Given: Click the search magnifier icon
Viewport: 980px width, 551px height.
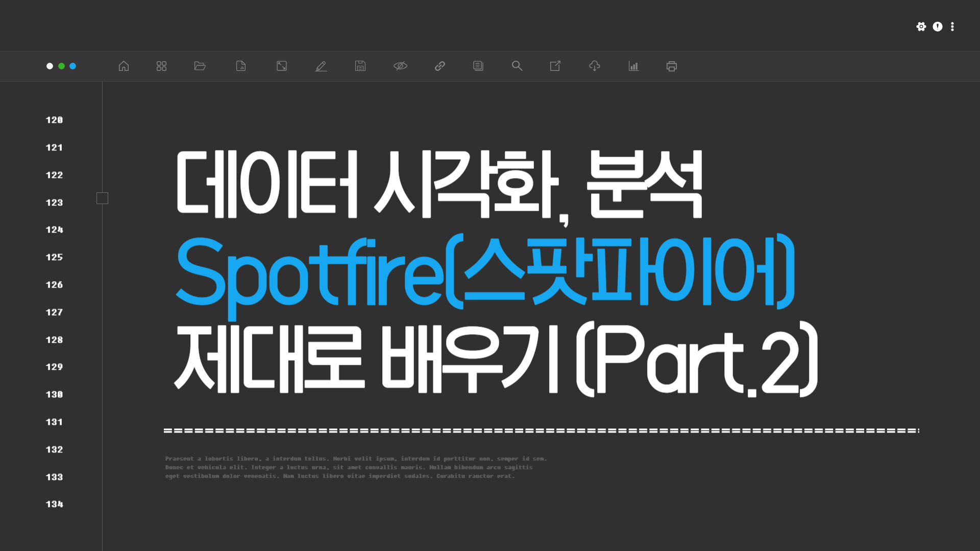Looking at the screenshot, I should click(x=517, y=66).
